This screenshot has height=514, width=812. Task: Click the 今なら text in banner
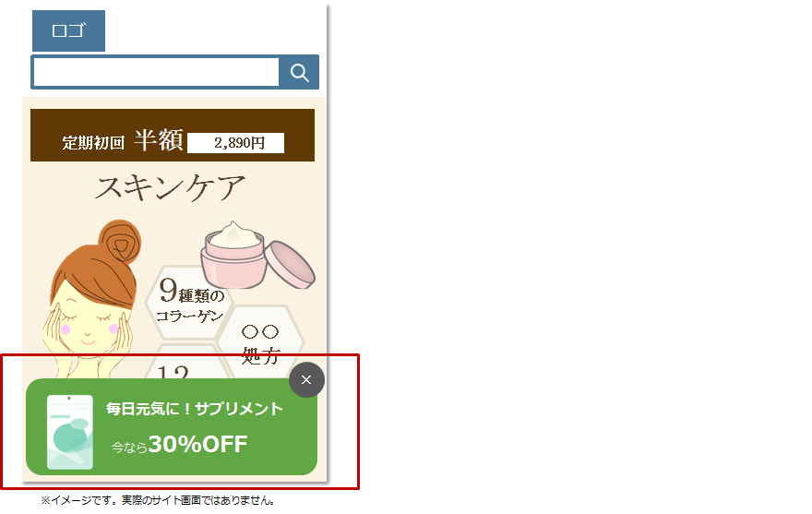click(129, 448)
